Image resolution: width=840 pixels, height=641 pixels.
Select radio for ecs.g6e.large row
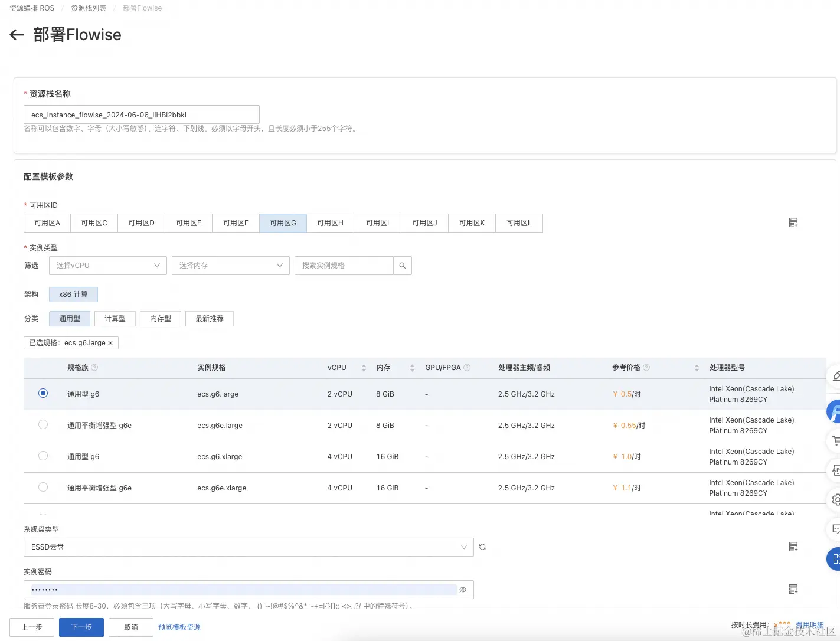[x=43, y=424]
